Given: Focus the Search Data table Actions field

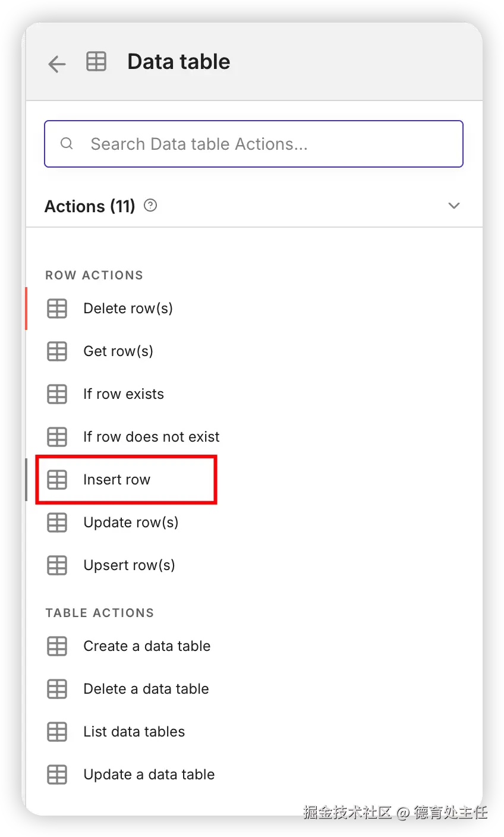Looking at the screenshot, I should 262,144.
